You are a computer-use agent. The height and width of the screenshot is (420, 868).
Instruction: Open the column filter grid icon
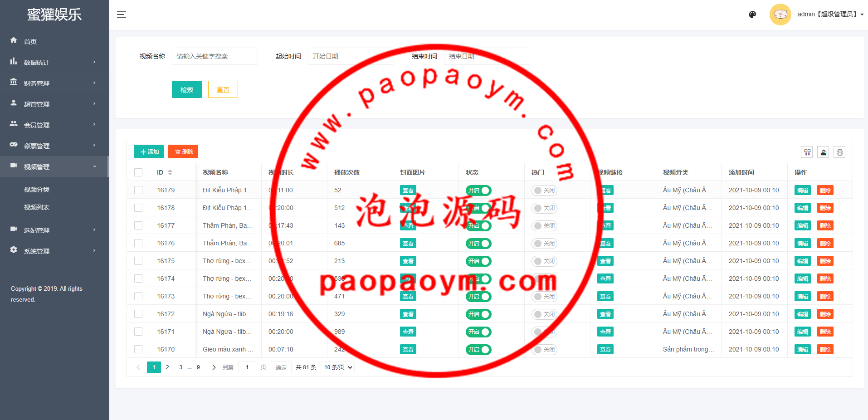[x=807, y=152]
